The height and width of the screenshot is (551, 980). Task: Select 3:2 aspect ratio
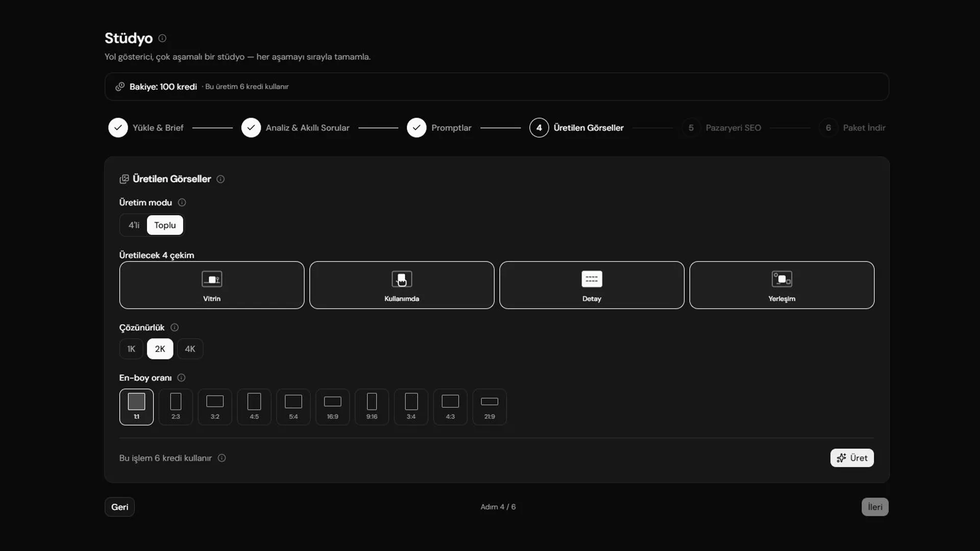click(215, 407)
